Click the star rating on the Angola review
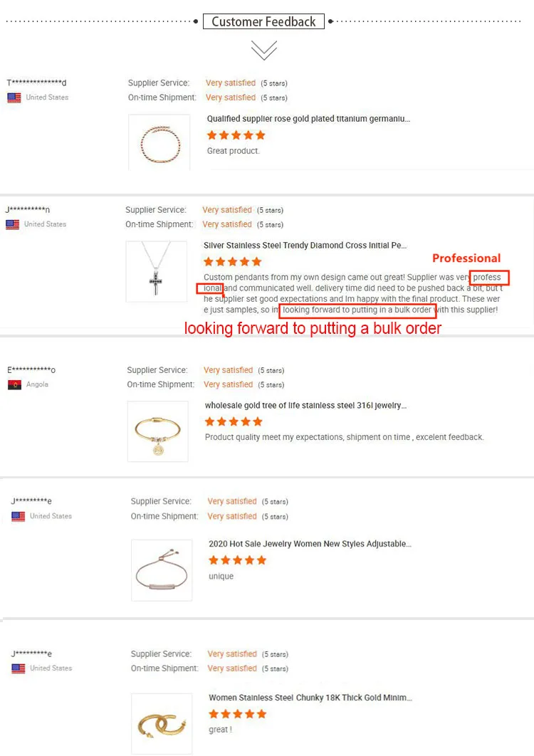This screenshot has width=534, height=756. pyautogui.click(x=234, y=421)
